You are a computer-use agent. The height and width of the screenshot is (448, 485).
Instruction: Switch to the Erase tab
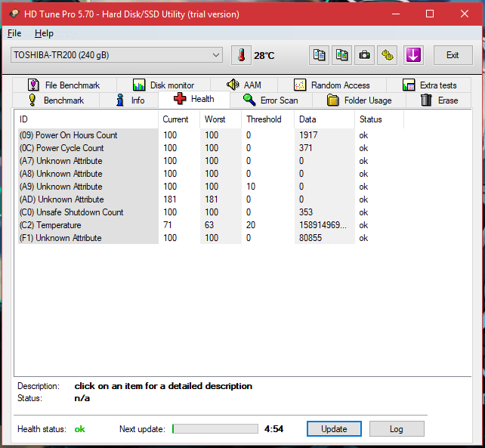[439, 100]
